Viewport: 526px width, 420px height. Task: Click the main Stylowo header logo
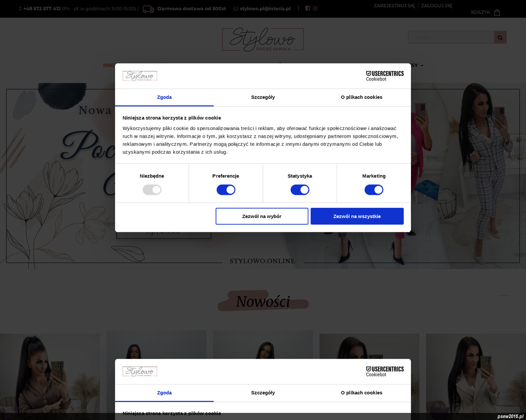click(x=263, y=40)
